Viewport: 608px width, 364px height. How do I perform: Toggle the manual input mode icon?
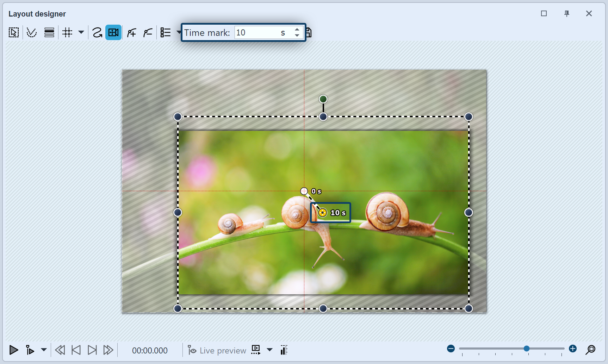pyautogui.click(x=284, y=350)
